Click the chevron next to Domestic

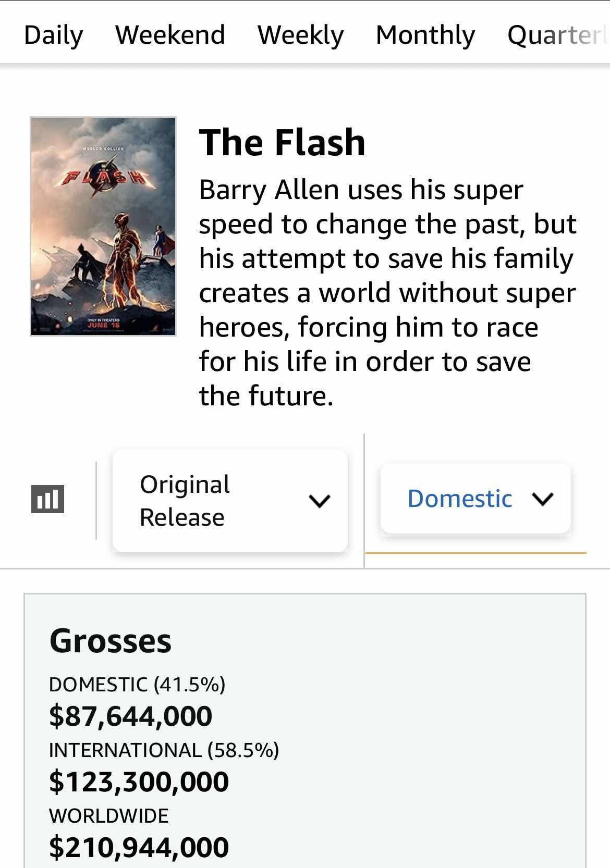[x=543, y=499]
